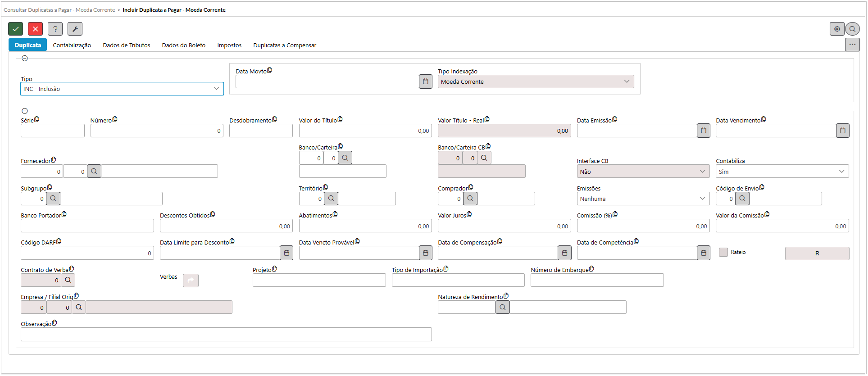This screenshot has height=376, width=868.
Task: Expand the Contabiliza dropdown
Action: point(782,172)
